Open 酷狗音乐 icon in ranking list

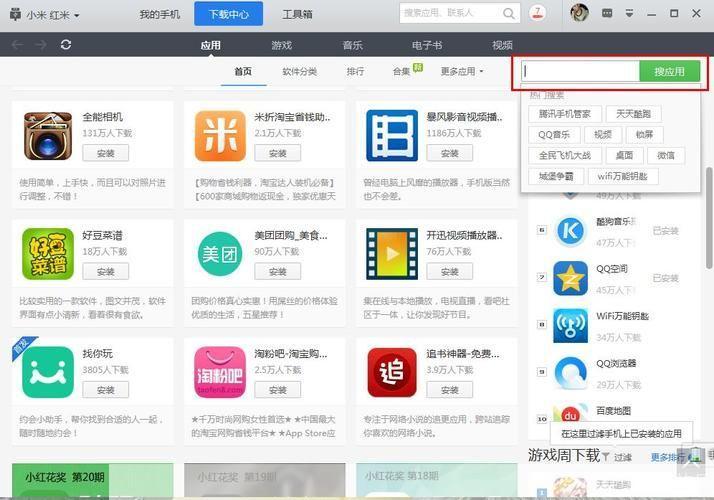click(x=571, y=231)
